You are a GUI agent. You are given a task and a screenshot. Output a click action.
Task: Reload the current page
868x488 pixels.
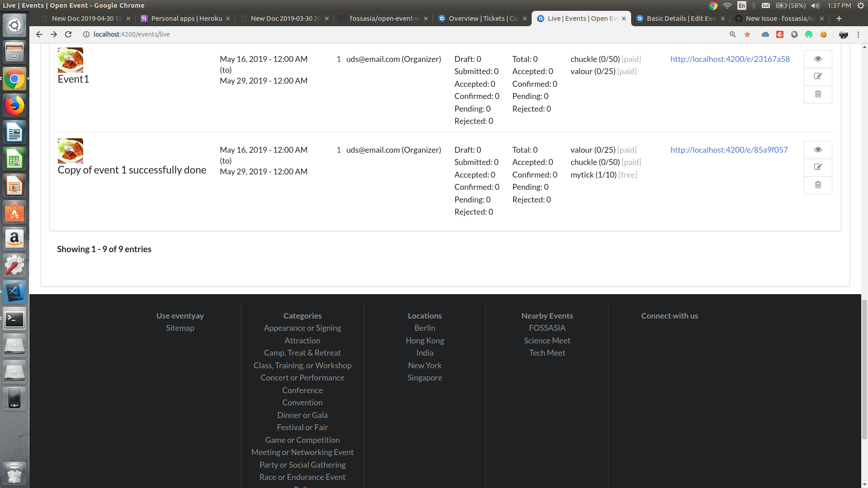coord(68,34)
